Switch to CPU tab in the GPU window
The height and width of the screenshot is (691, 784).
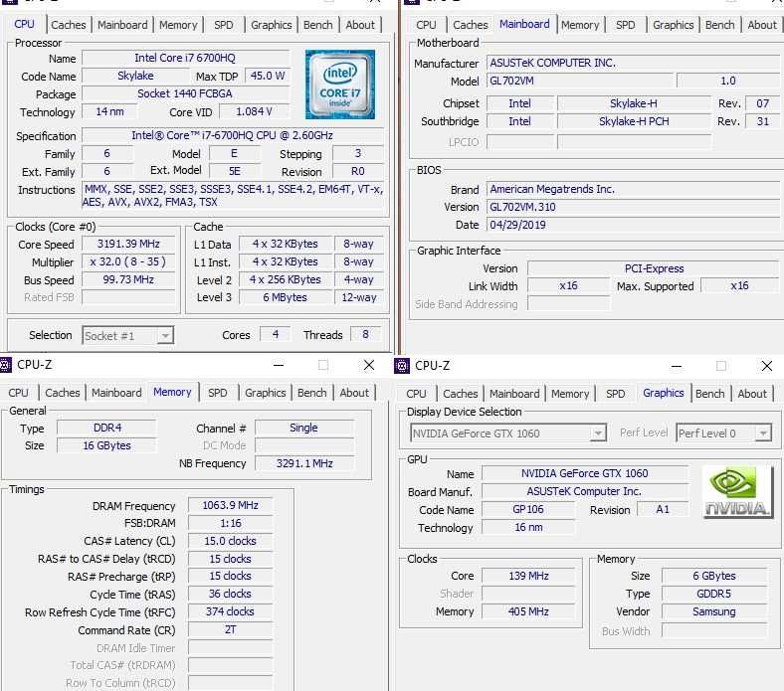(416, 394)
